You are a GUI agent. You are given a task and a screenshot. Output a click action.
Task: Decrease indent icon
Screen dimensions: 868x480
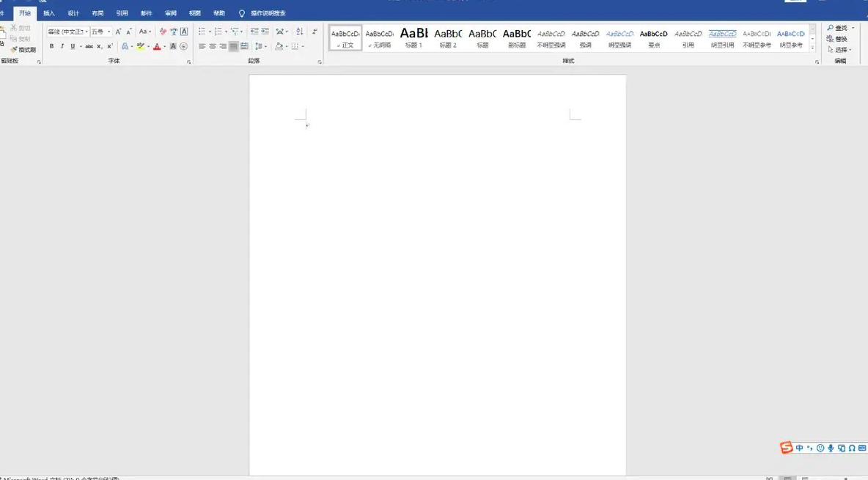[254, 32]
